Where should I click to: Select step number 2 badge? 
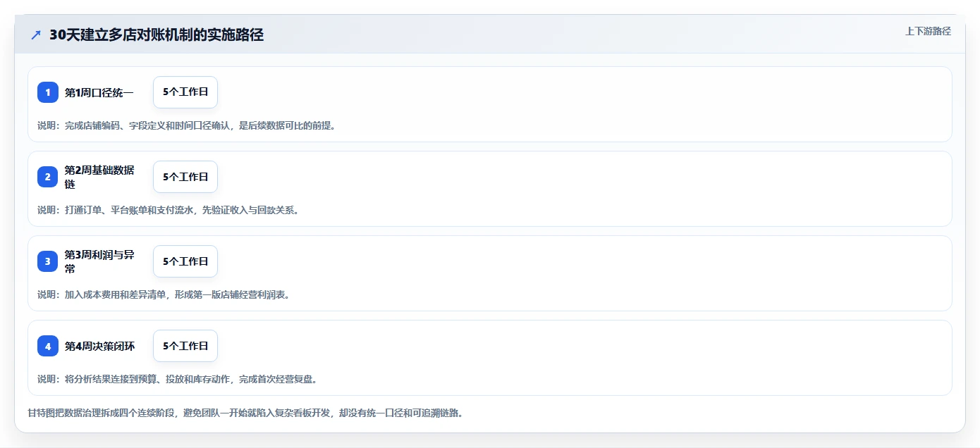pos(48,177)
